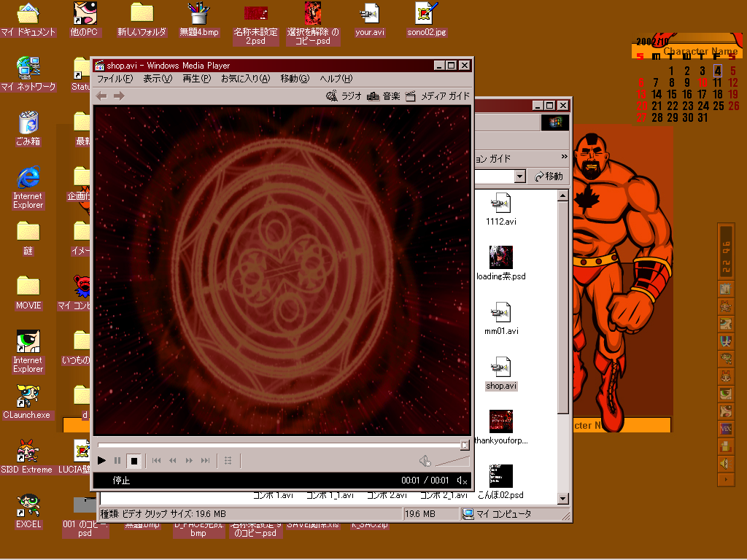The height and width of the screenshot is (560, 747).
Task: Open the ごみ箱 recycle bin
Action: pos(28,128)
